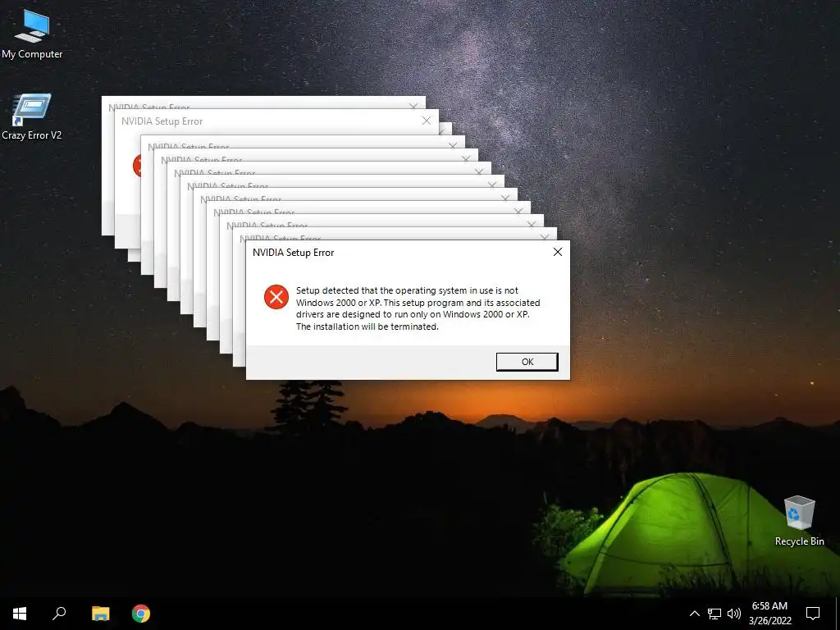Click the error message text about Windows 2000 or XP
840x630 pixels.
(x=418, y=308)
